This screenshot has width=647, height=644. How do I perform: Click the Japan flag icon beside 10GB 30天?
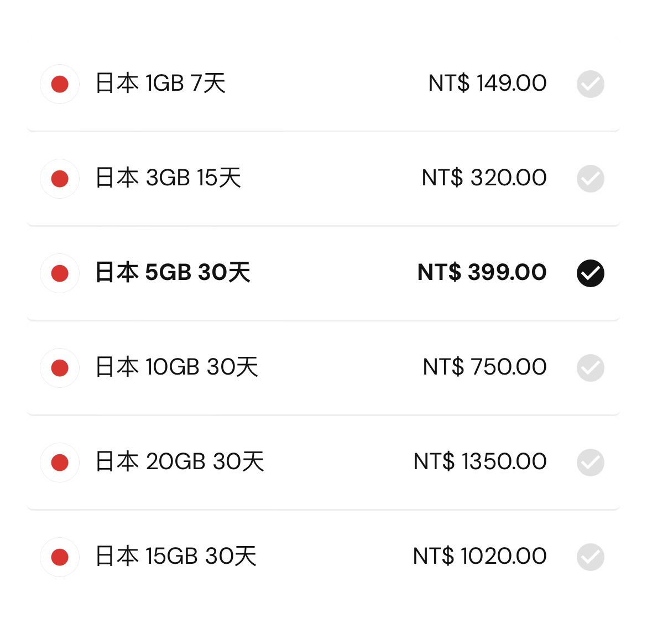[x=60, y=368]
